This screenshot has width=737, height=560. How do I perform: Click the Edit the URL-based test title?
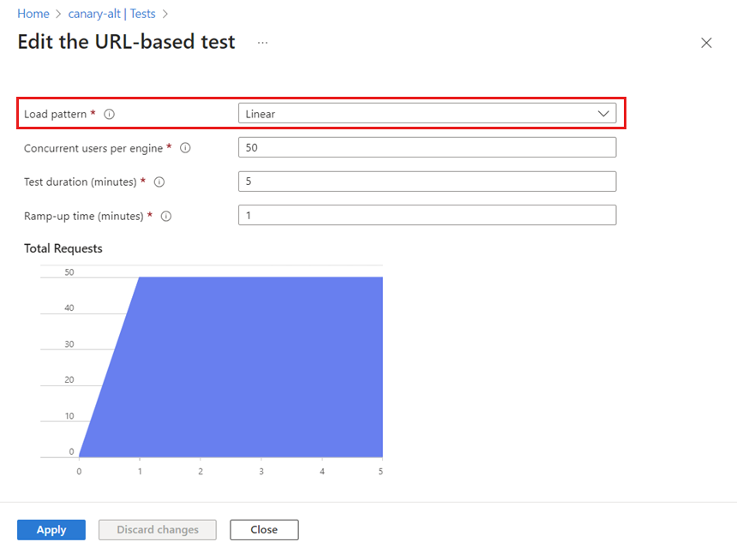[126, 42]
